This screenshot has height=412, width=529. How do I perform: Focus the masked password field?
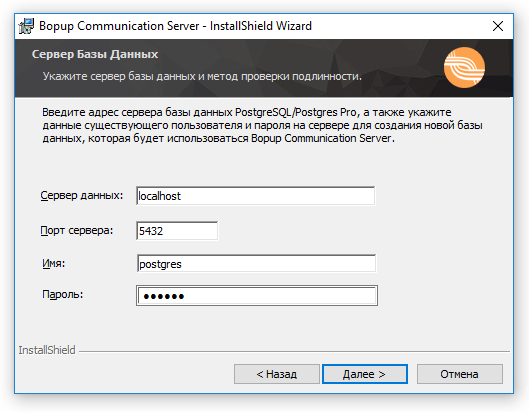coord(257,296)
